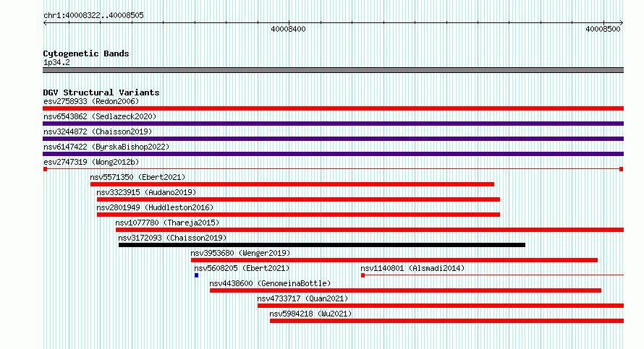Select the red nsv1077780 variant bar
This screenshot has width=644, height=349.
tap(370, 230)
